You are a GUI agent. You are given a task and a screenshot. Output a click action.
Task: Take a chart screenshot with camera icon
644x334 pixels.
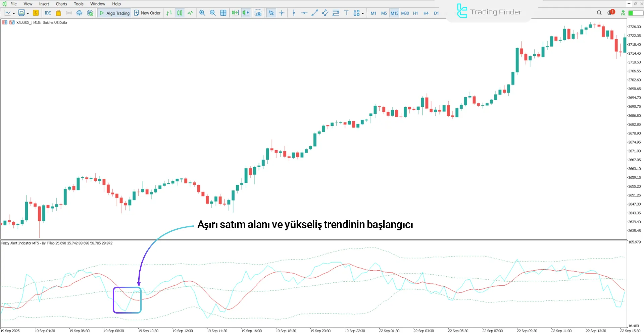tap(258, 13)
